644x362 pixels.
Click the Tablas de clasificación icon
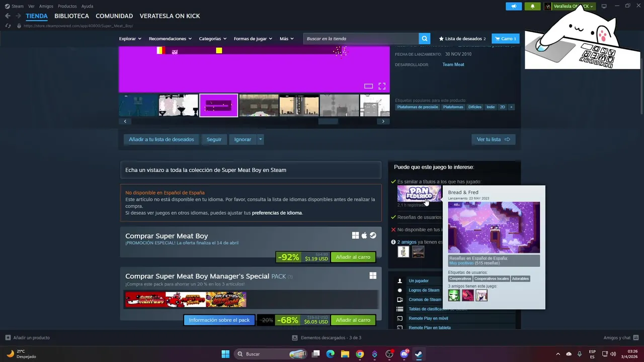point(400,309)
